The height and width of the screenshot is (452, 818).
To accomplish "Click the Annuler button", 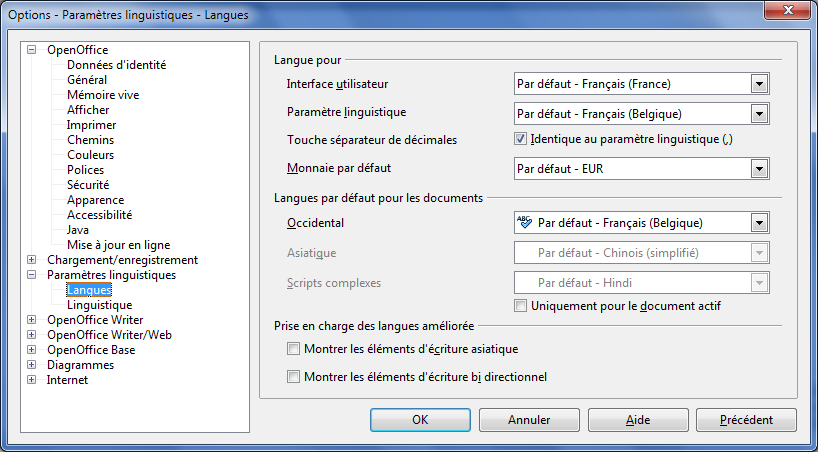I will (x=529, y=420).
